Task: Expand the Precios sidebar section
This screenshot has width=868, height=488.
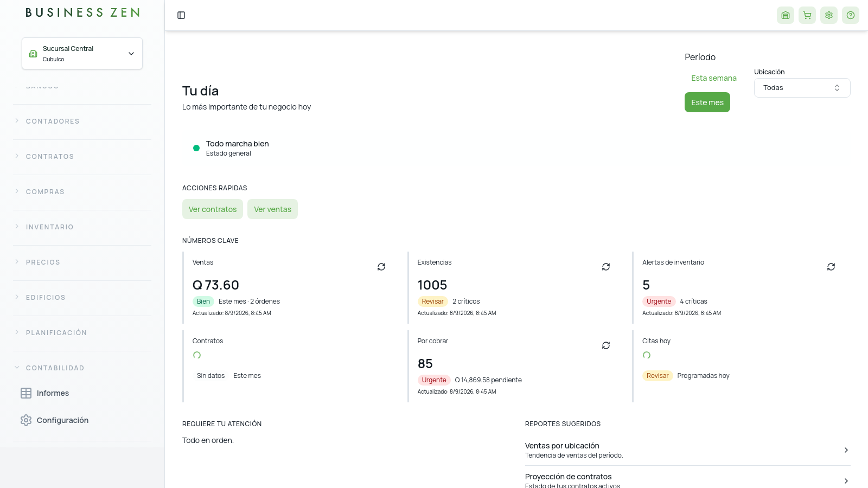Action: tap(82, 262)
